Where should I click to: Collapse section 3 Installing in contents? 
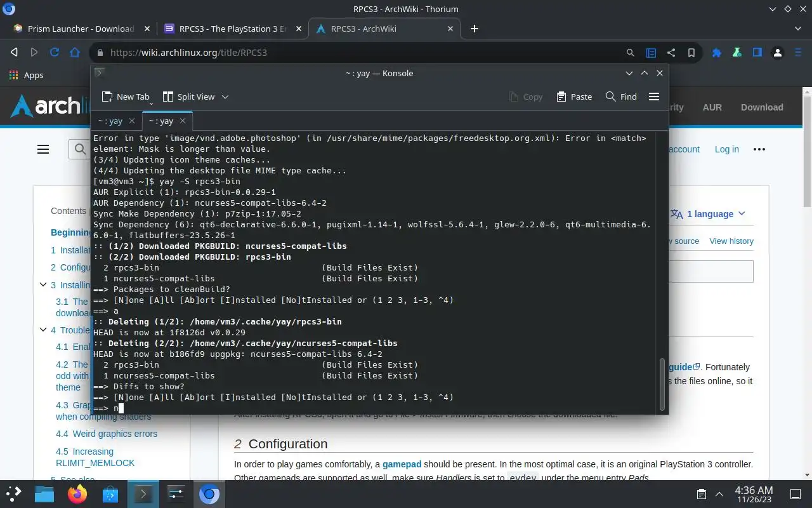[x=43, y=284]
